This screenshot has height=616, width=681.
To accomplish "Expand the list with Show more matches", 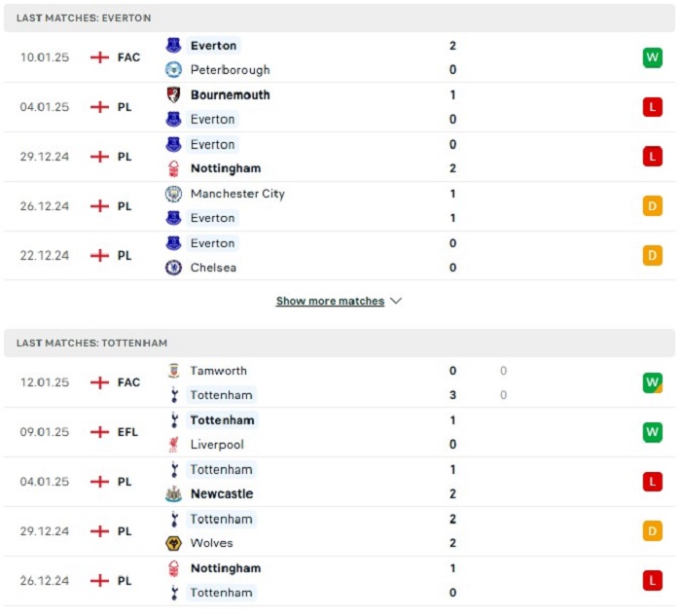I will click(x=330, y=301).
